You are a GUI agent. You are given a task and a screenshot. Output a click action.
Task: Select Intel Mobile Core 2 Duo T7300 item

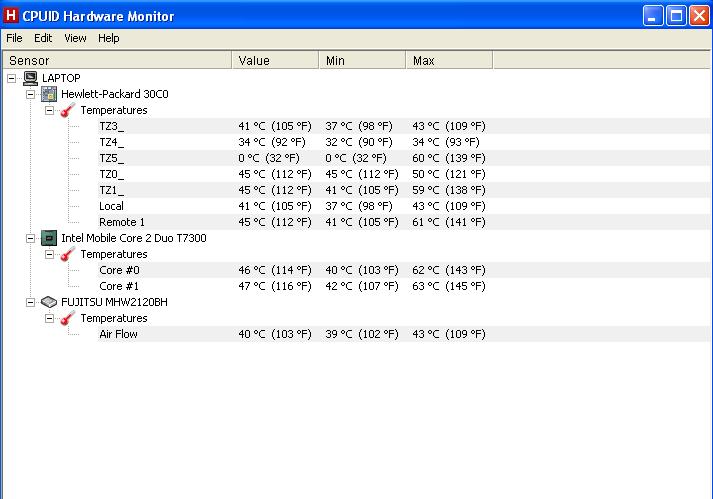pos(134,238)
